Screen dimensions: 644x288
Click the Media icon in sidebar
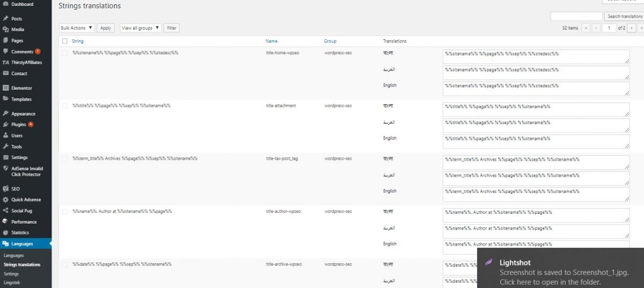click(x=5, y=30)
